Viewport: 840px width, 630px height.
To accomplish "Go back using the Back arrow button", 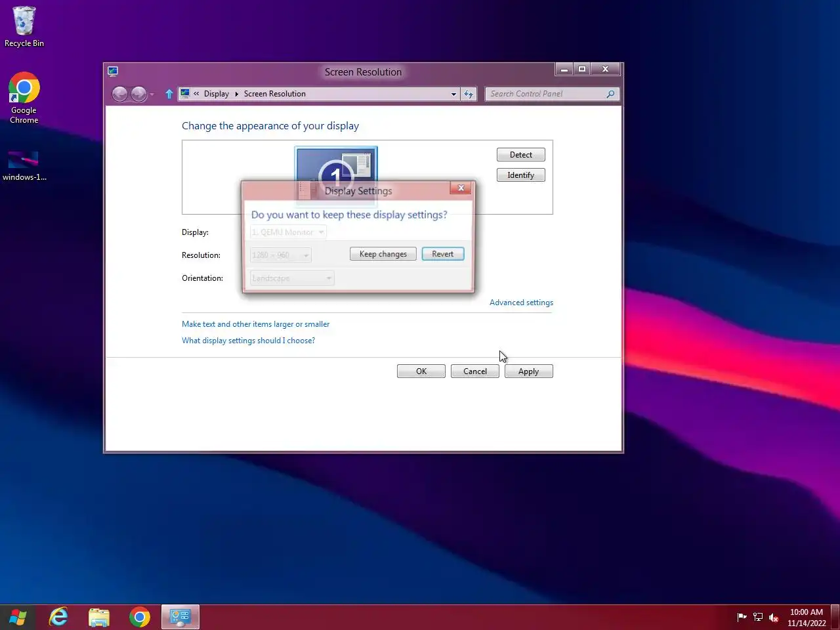I will (119, 94).
